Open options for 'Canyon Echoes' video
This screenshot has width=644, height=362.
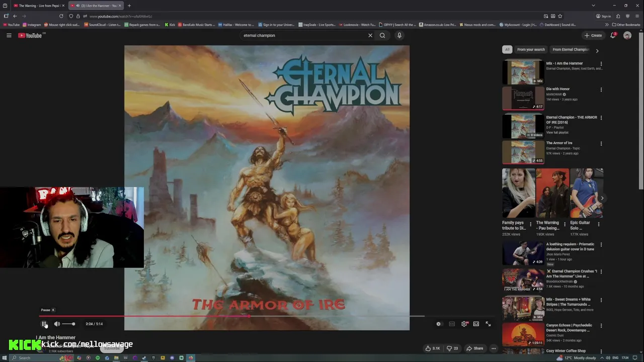[601, 326]
